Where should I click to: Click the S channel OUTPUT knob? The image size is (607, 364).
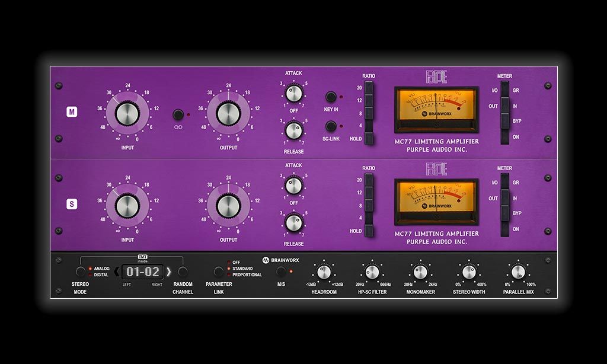[228, 206]
